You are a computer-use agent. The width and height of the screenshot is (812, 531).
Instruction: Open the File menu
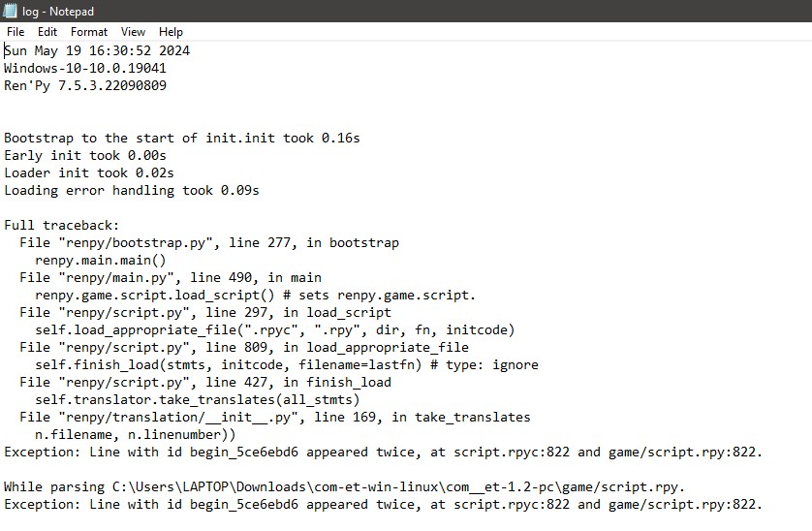tap(16, 32)
